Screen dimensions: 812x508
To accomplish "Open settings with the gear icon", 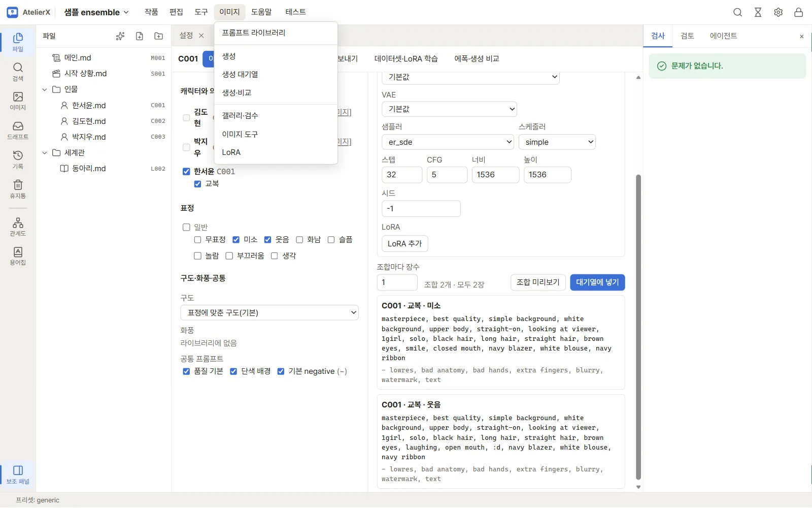I will point(779,12).
